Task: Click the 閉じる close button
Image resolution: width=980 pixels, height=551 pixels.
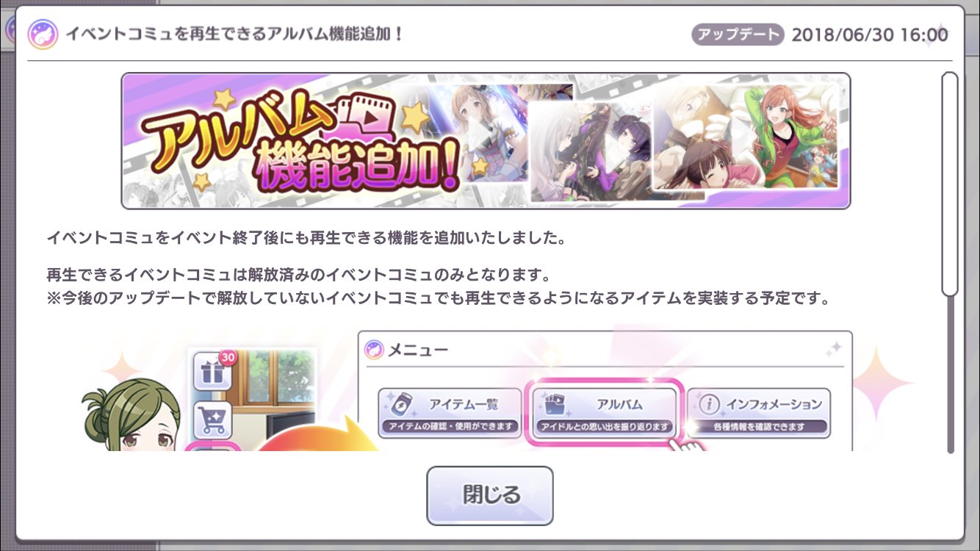Action: (489, 495)
